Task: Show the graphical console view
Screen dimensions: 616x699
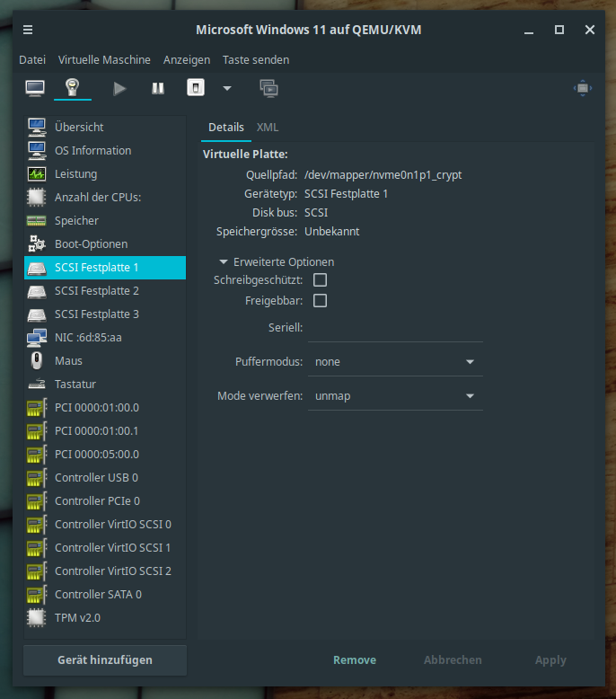Action: [35, 88]
